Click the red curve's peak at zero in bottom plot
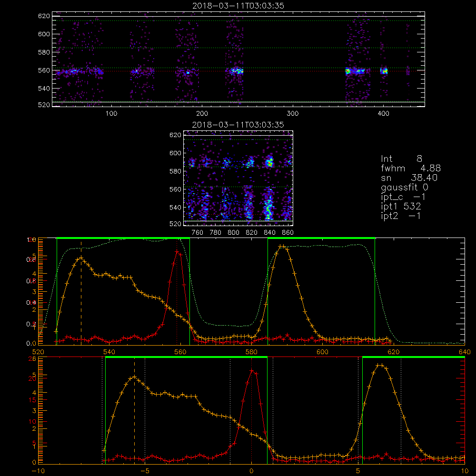 pyautogui.click(x=252, y=371)
